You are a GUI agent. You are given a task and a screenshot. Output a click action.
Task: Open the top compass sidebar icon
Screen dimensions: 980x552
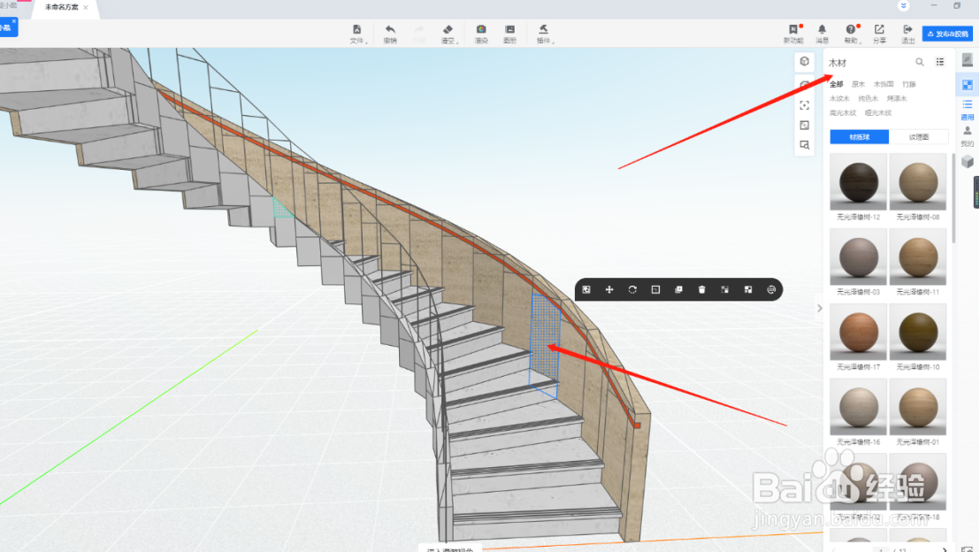pyautogui.click(x=967, y=59)
